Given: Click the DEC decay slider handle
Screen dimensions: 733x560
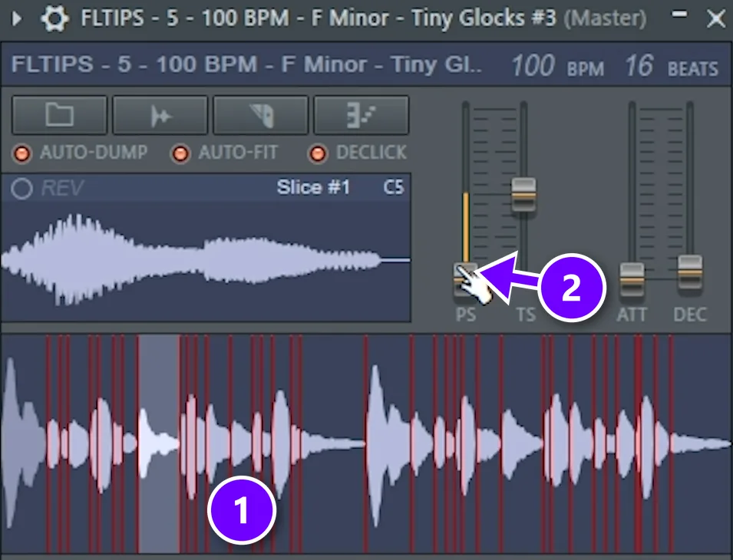Looking at the screenshot, I should 690,272.
